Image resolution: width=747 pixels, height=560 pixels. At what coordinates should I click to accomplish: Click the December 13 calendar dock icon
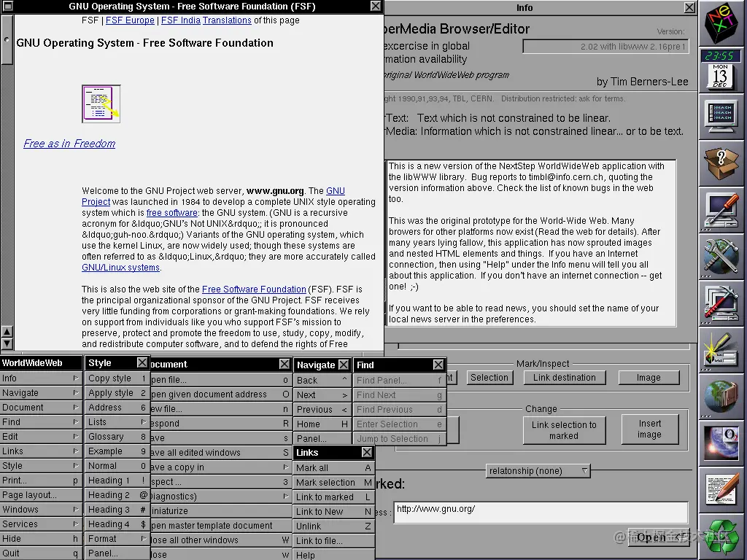[x=721, y=75]
